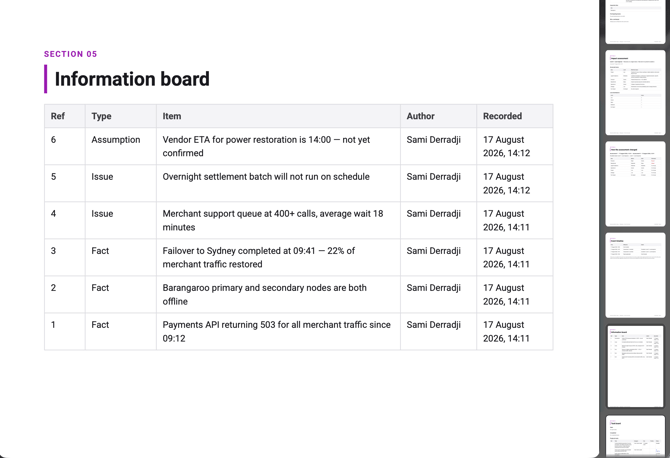The image size is (670, 458).
Task: Open the Impact assessment page thumbnail
Action: coord(635,93)
